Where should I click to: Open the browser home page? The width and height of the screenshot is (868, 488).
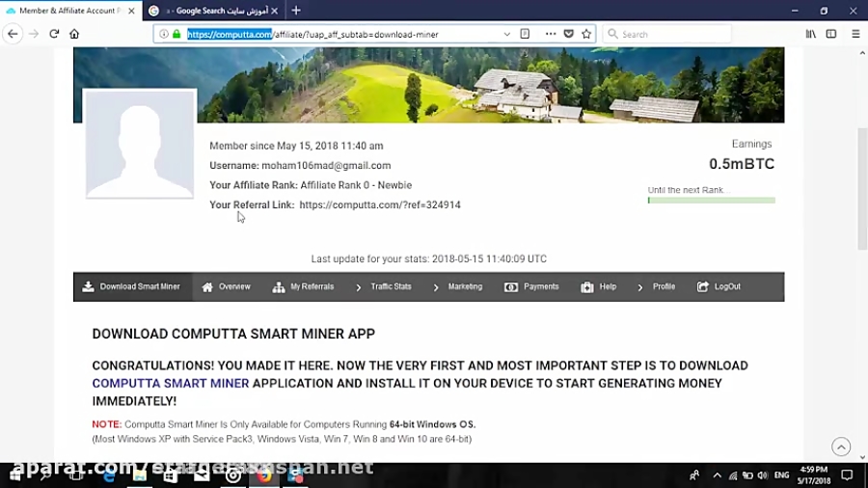tap(74, 34)
